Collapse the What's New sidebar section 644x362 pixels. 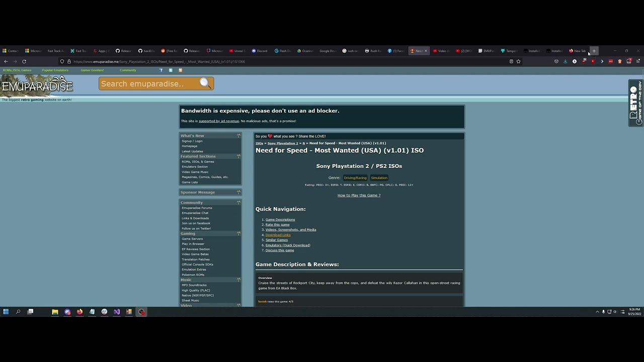(238, 136)
